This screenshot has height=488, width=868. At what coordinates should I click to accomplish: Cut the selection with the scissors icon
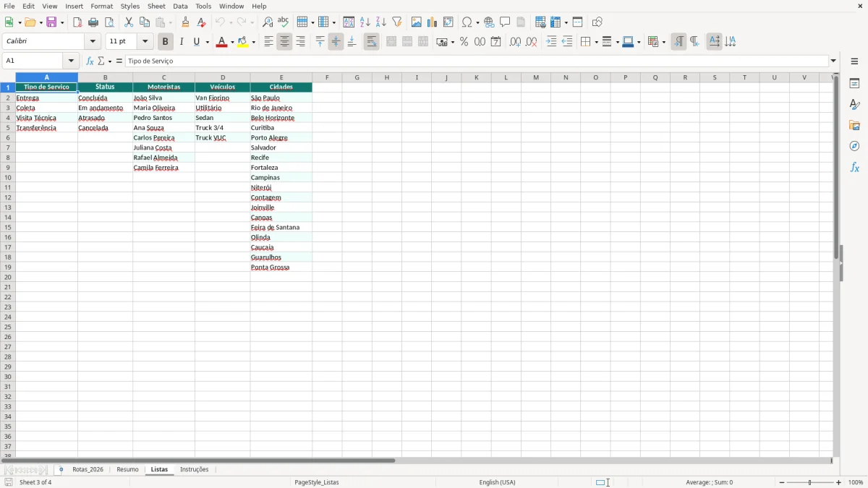pyautogui.click(x=129, y=22)
